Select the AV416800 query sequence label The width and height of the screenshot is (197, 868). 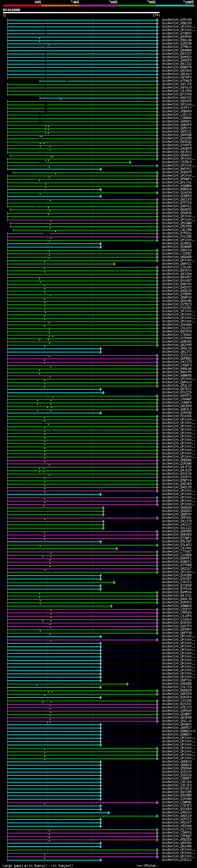[x=11, y=10]
